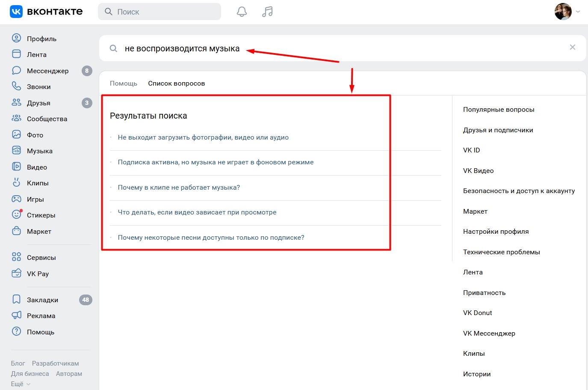The image size is (588, 390).
Task: Open 'Почему некоторые песни доступны' result
Action: click(x=211, y=238)
